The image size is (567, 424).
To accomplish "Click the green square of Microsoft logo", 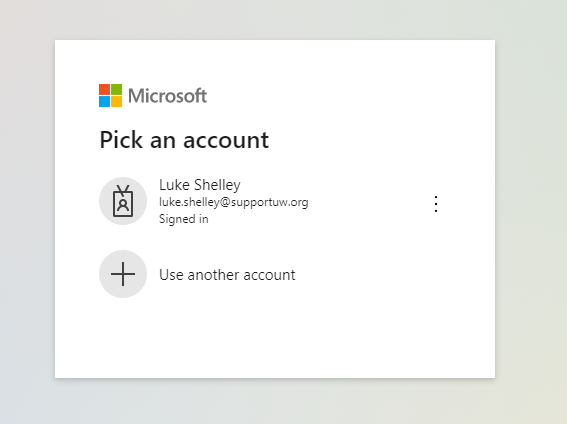I will tap(116, 90).
